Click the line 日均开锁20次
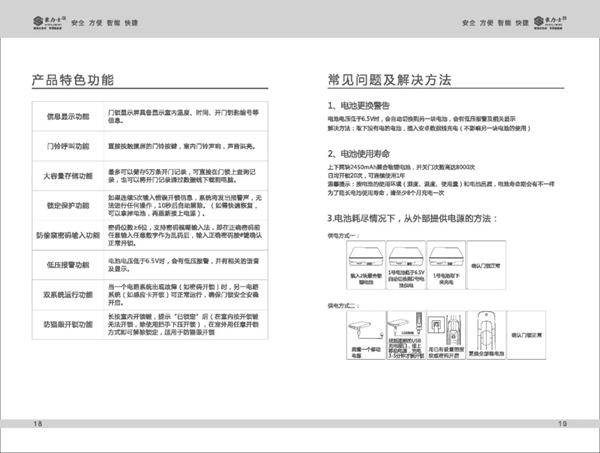This screenshot has height=453, width=600. 366,176
